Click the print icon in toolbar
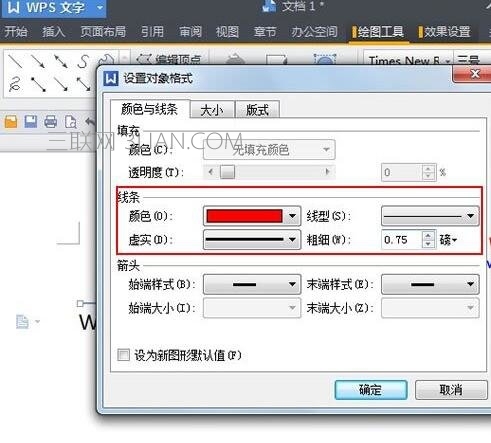Image resolution: width=491 pixels, height=443 pixels. (50, 122)
